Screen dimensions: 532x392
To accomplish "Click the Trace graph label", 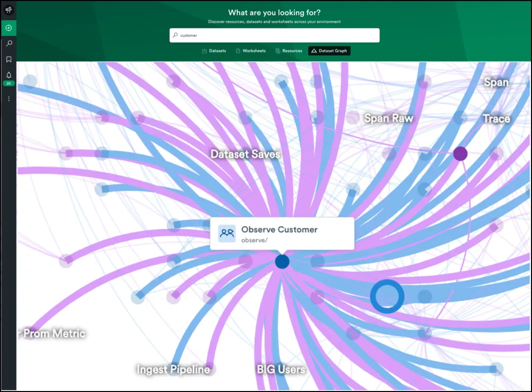I will click(496, 119).
